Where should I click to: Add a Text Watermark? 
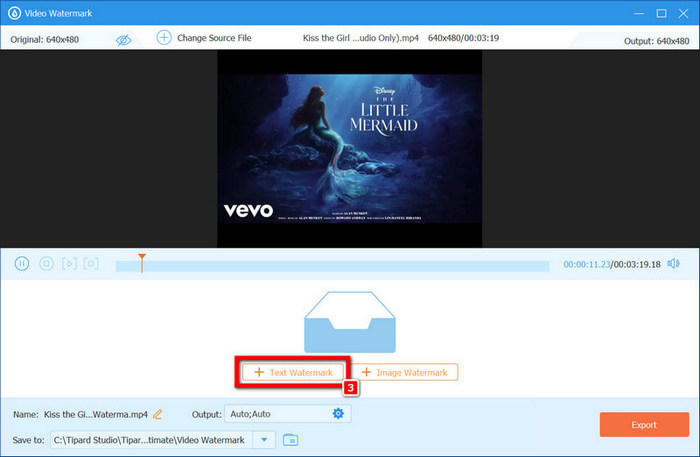(x=293, y=372)
